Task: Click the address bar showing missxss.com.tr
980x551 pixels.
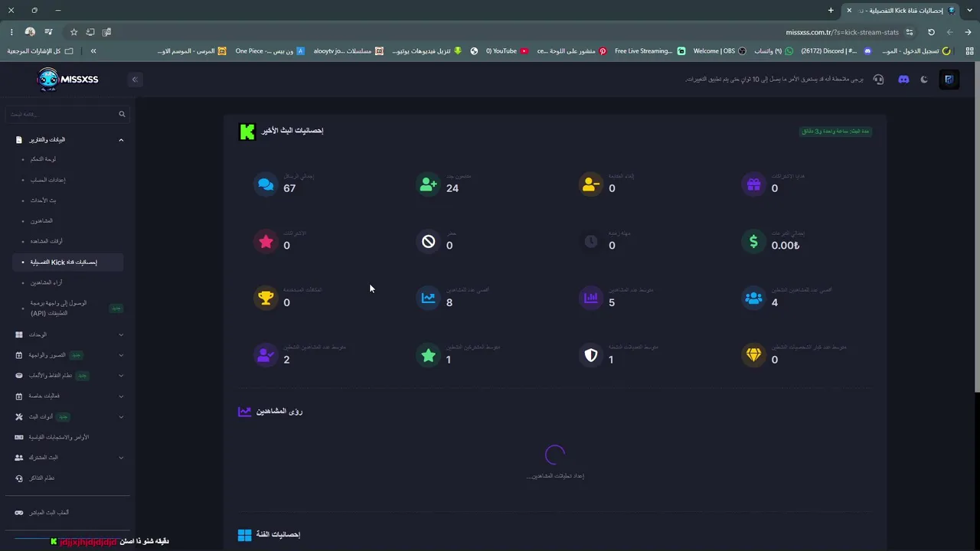Action: pyautogui.click(x=842, y=32)
